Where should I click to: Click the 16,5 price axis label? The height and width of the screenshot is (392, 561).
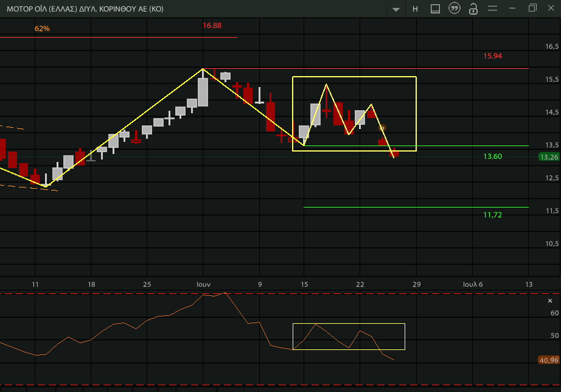552,46
